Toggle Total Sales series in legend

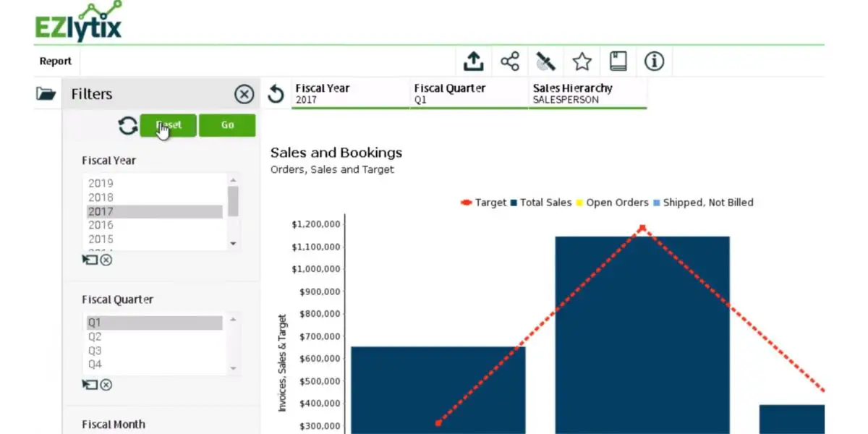[541, 203]
